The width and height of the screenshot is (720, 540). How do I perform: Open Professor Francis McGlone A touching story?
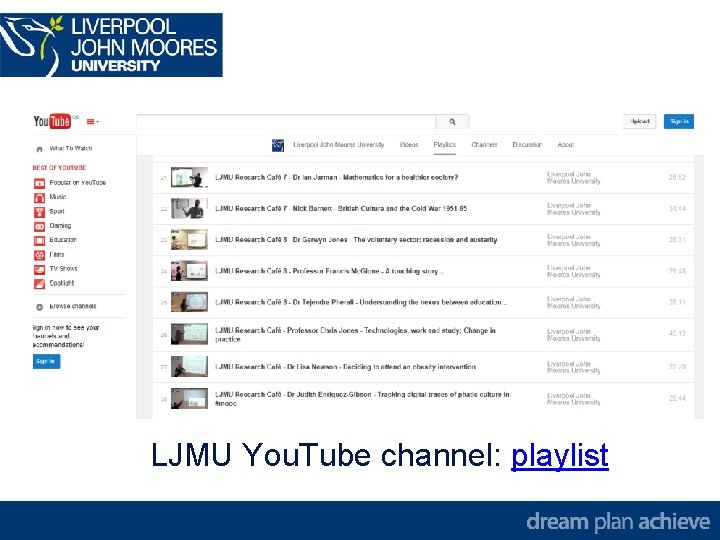[x=329, y=271]
